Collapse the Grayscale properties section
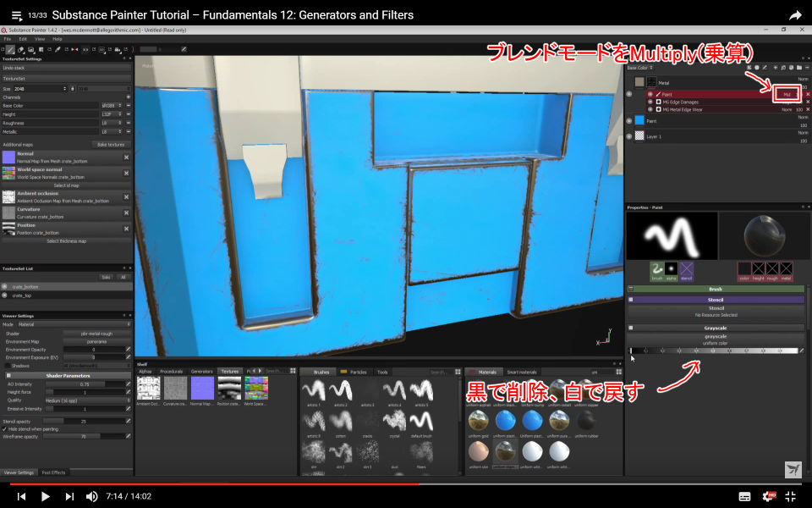Screen dimensions: 812x508 [x=631, y=328]
